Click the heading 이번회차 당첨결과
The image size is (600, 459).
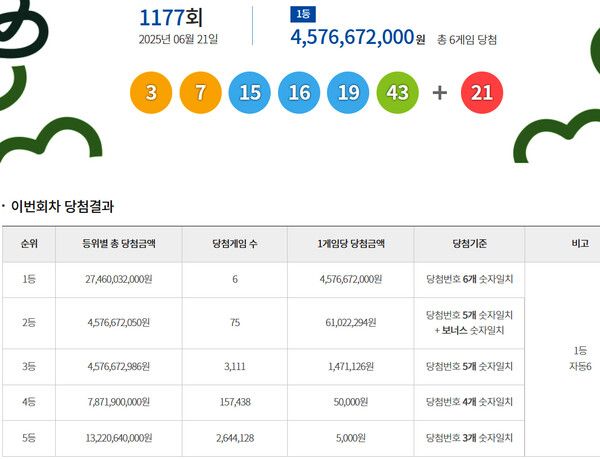pyautogui.click(x=62, y=207)
